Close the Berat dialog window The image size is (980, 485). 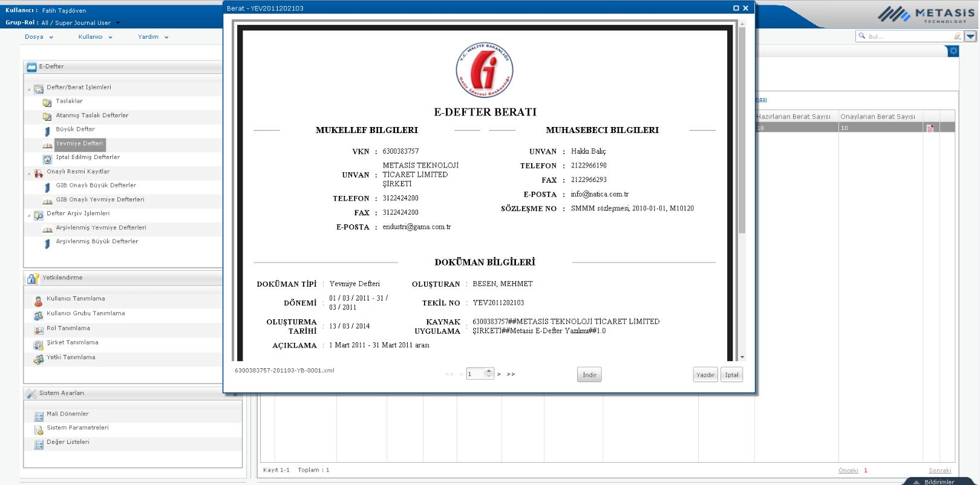(746, 8)
